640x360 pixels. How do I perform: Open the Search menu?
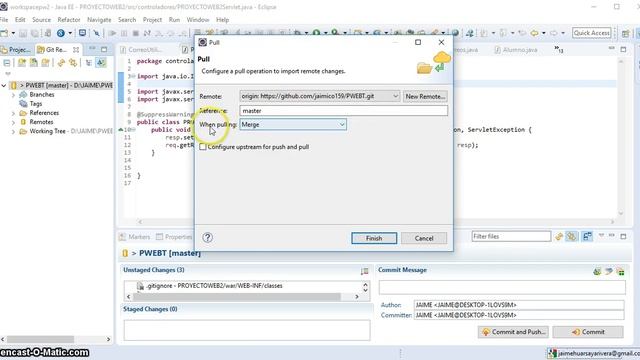tap(127, 20)
